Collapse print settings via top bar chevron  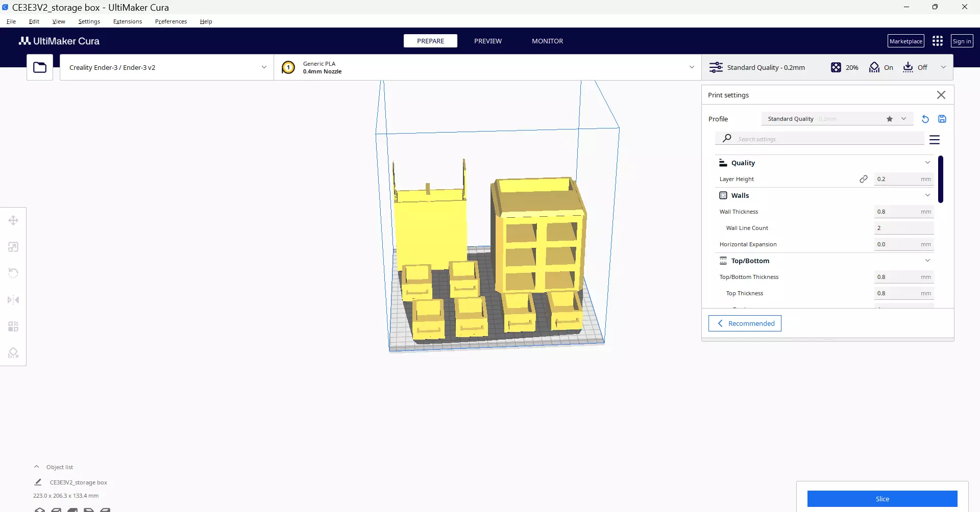(943, 67)
